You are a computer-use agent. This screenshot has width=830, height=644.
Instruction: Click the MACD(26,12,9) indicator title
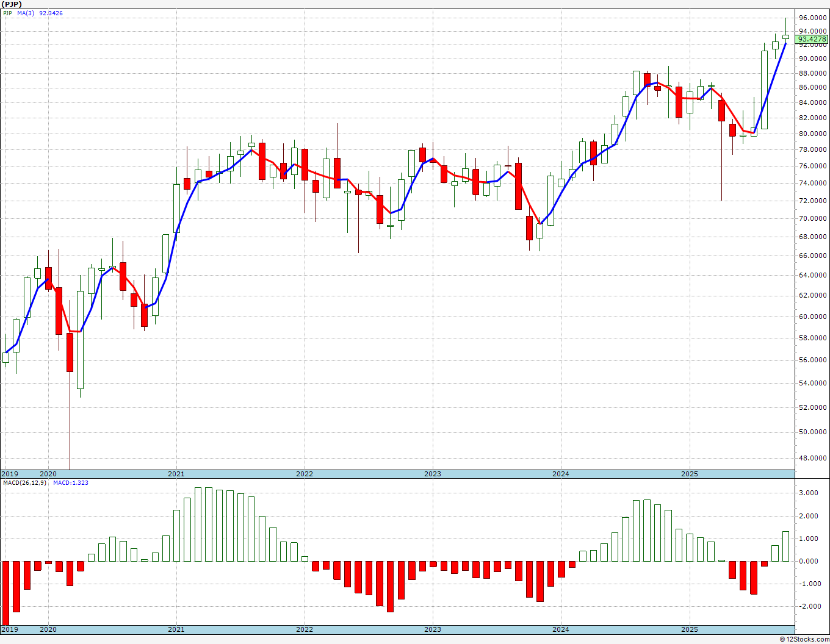tap(24, 483)
